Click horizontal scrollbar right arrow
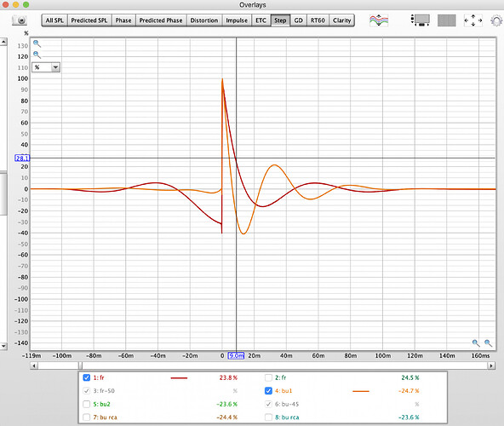504x426 pixels. point(491,366)
